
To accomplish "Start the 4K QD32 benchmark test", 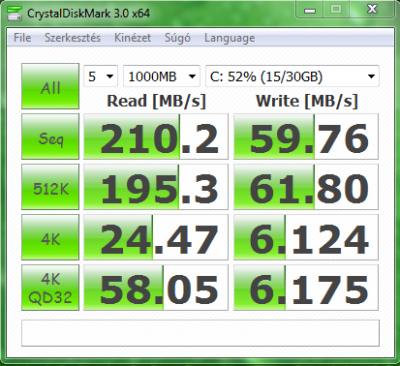I will (50, 287).
